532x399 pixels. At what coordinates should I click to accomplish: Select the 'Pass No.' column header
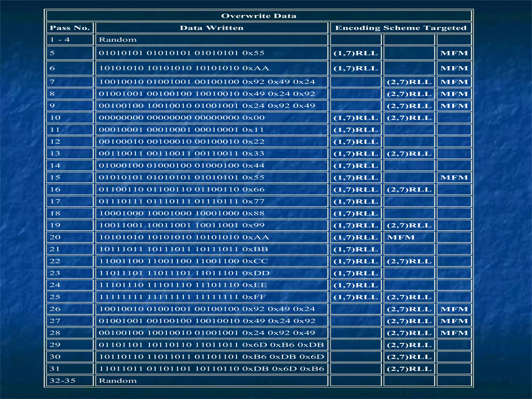click(70, 28)
